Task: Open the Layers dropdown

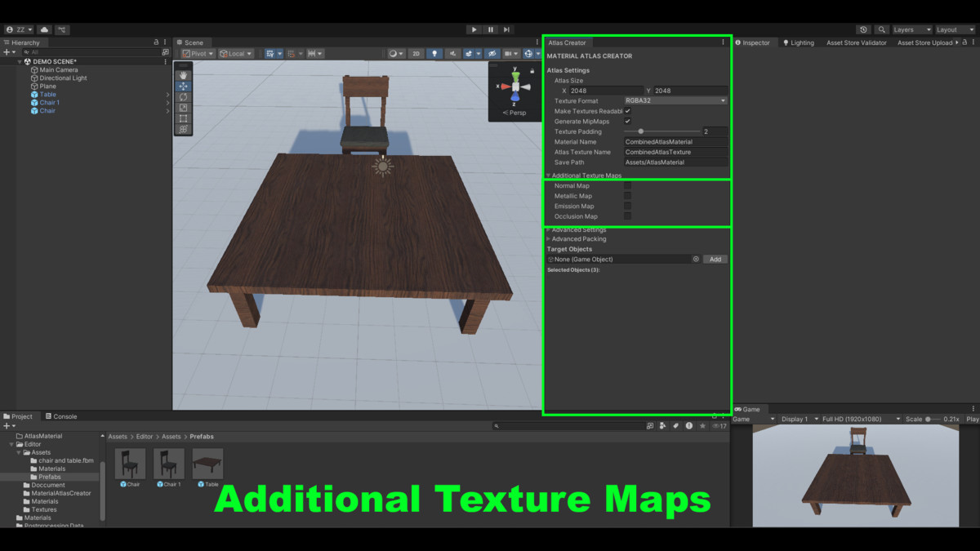Action: coord(911,29)
